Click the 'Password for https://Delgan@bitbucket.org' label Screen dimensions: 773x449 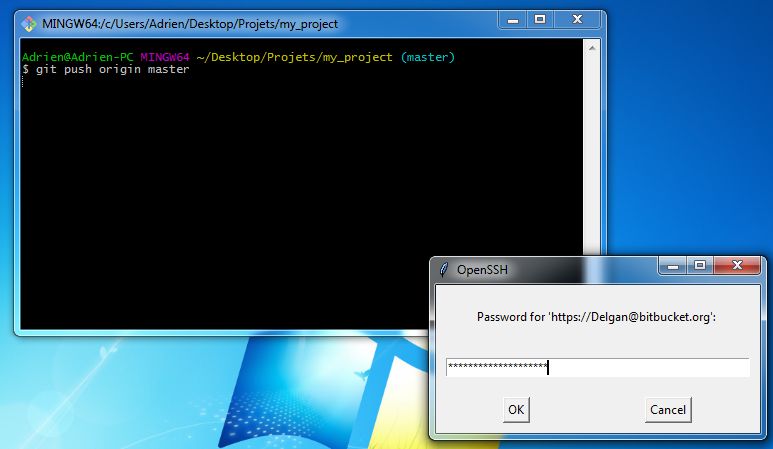pyautogui.click(x=596, y=317)
